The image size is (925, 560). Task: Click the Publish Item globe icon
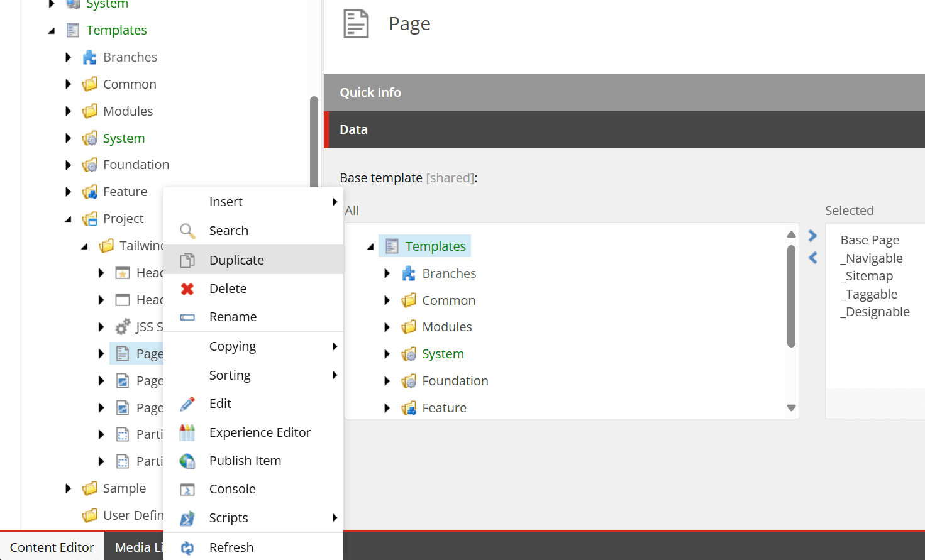pos(187,461)
